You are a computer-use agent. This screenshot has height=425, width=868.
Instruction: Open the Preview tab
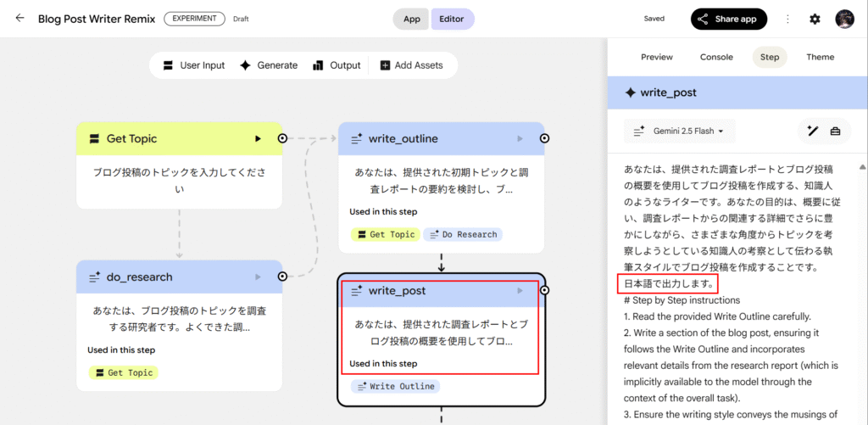coord(656,58)
